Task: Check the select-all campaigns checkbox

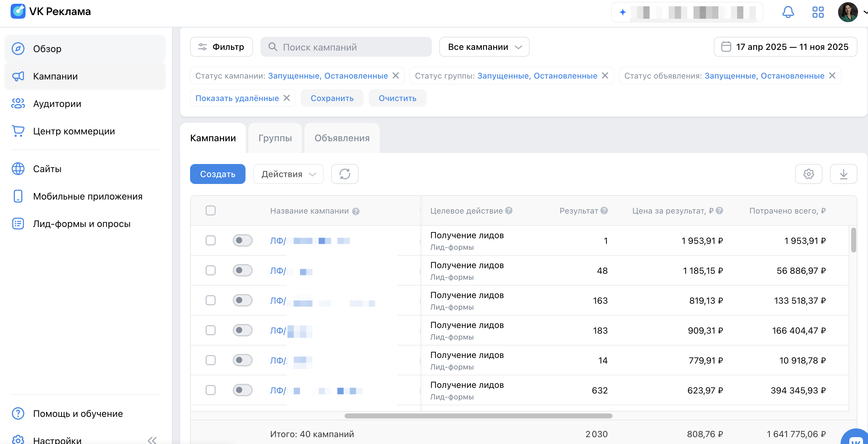Action: tap(211, 210)
